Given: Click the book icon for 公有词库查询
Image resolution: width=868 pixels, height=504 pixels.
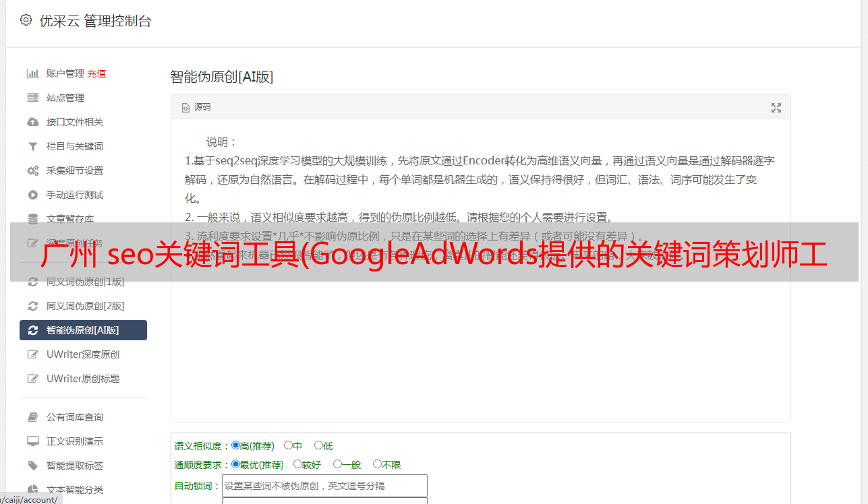Looking at the screenshot, I should 32,417.
